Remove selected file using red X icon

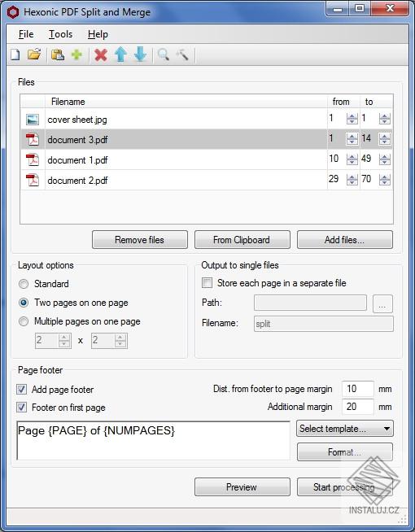pyautogui.click(x=101, y=55)
